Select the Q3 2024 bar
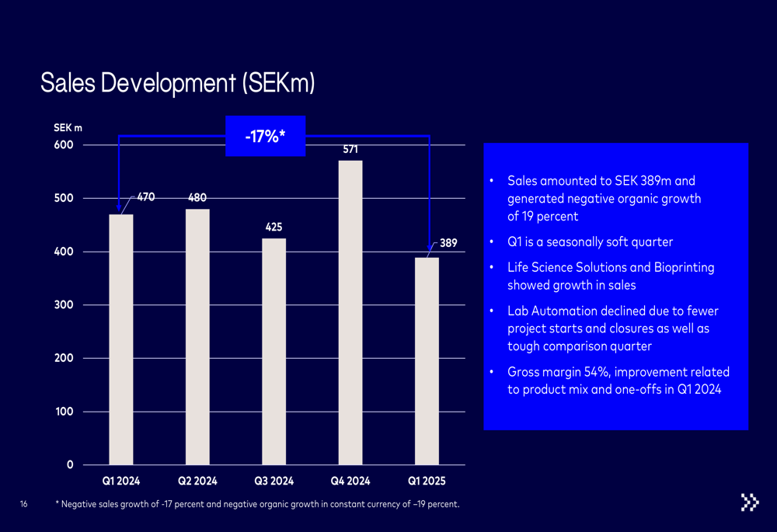Viewport: 777px width, 532px height. [x=274, y=352]
